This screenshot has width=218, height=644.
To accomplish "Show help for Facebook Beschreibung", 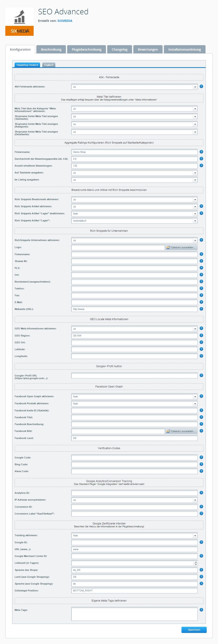I will [201, 424].
